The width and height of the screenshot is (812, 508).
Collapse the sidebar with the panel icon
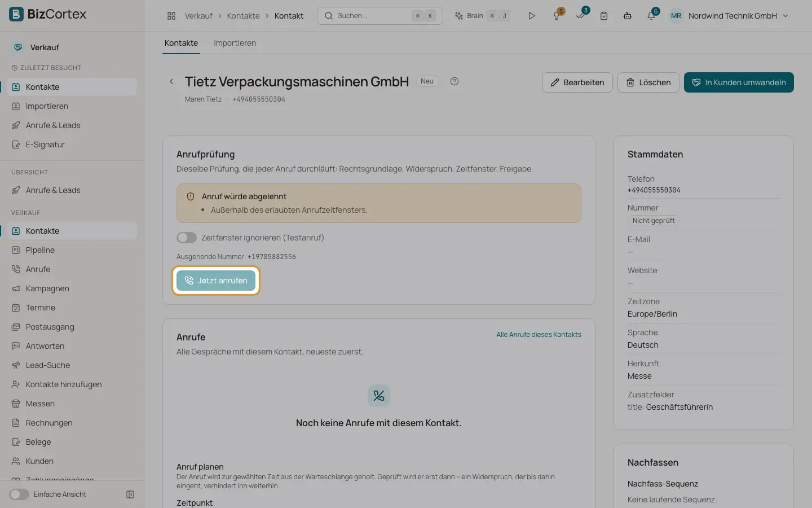(130, 494)
